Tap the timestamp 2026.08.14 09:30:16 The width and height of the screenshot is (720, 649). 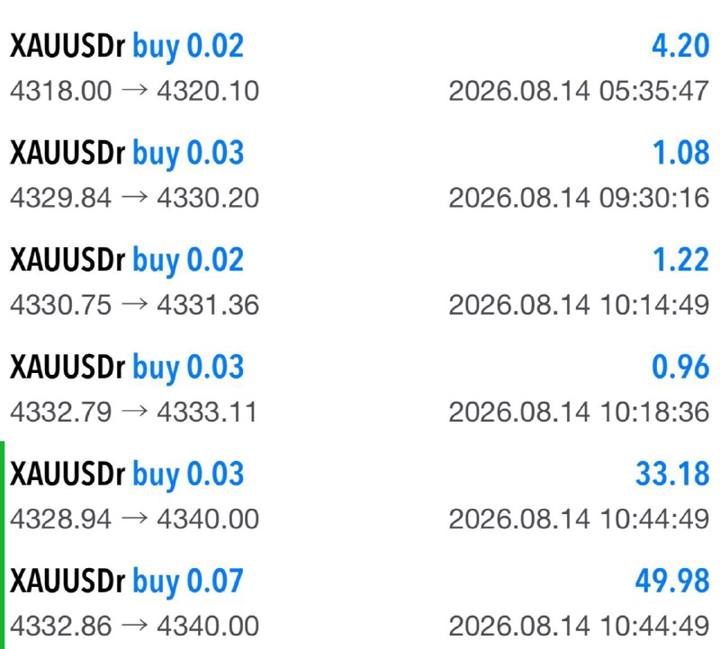(579, 198)
